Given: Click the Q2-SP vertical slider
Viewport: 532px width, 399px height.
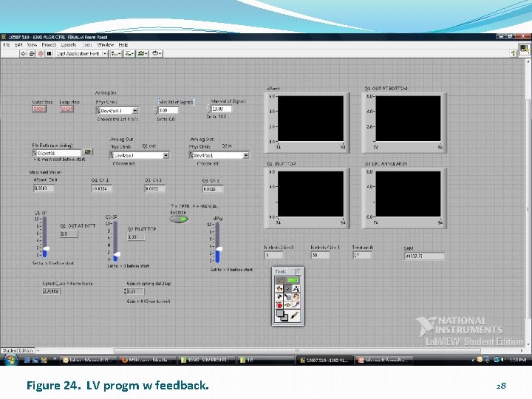Looking at the screenshot, I should click(116, 241).
